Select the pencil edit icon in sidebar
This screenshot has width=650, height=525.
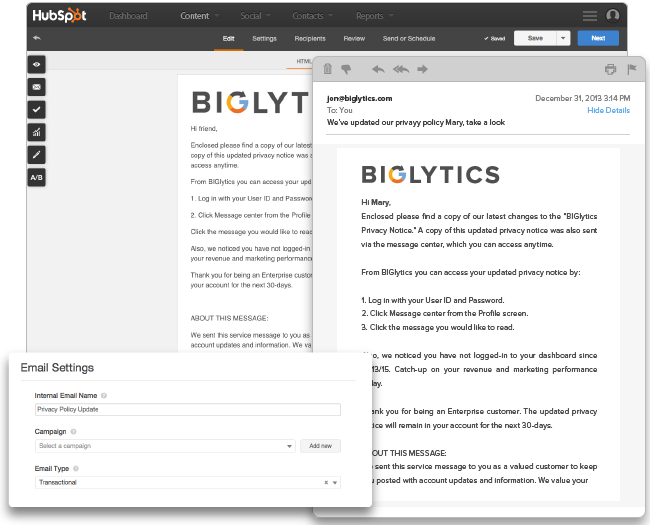tap(37, 155)
